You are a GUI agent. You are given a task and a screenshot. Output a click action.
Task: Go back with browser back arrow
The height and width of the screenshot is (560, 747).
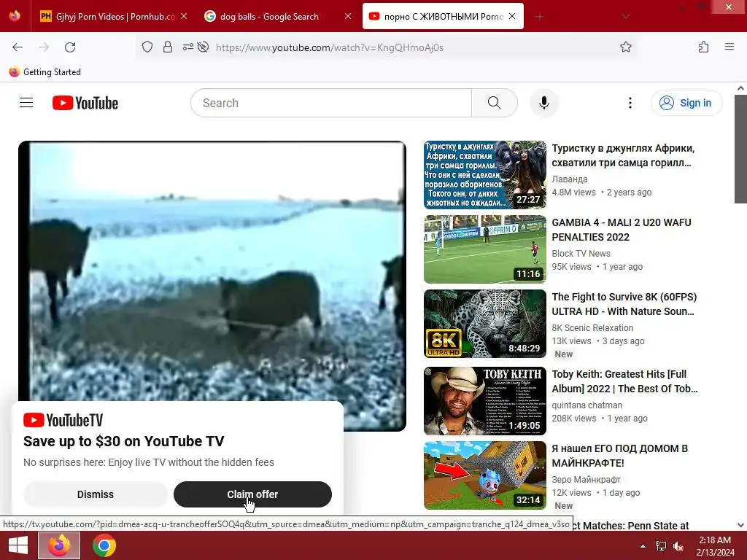[18, 47]
